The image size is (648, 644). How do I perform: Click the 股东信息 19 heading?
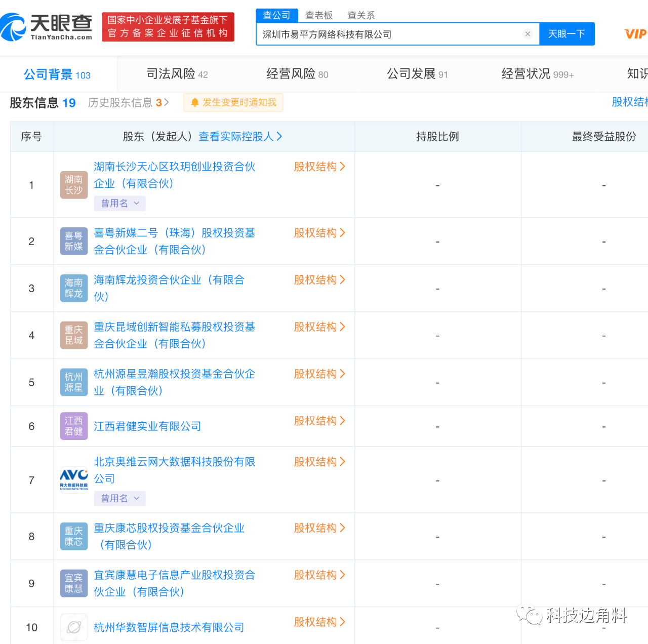coord(43,103)
